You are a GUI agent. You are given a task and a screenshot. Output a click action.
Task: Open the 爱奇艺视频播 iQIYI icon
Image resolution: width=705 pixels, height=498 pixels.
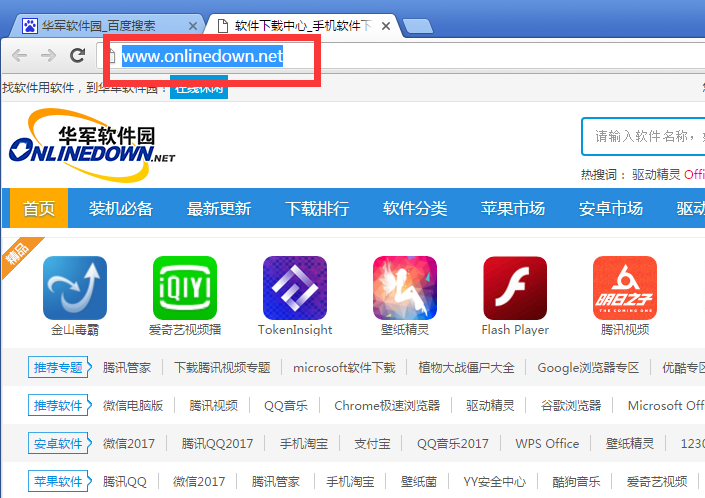pos(185,288)
